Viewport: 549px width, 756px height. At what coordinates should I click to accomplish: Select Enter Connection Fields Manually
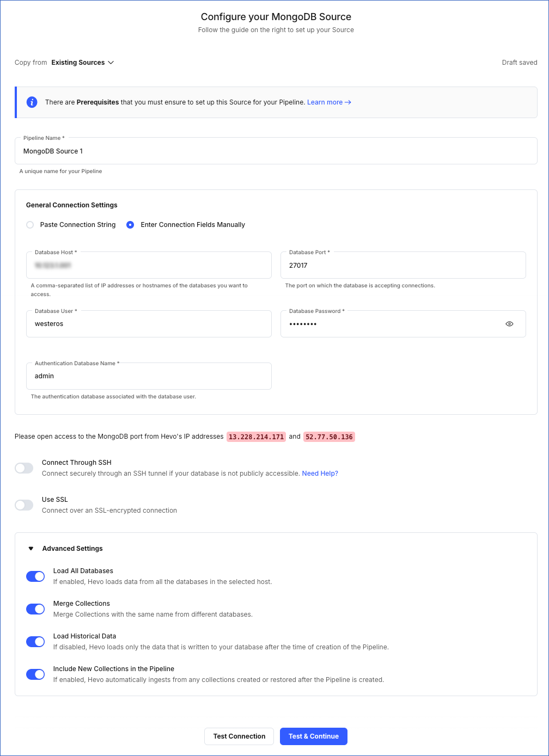click(130, 224)
